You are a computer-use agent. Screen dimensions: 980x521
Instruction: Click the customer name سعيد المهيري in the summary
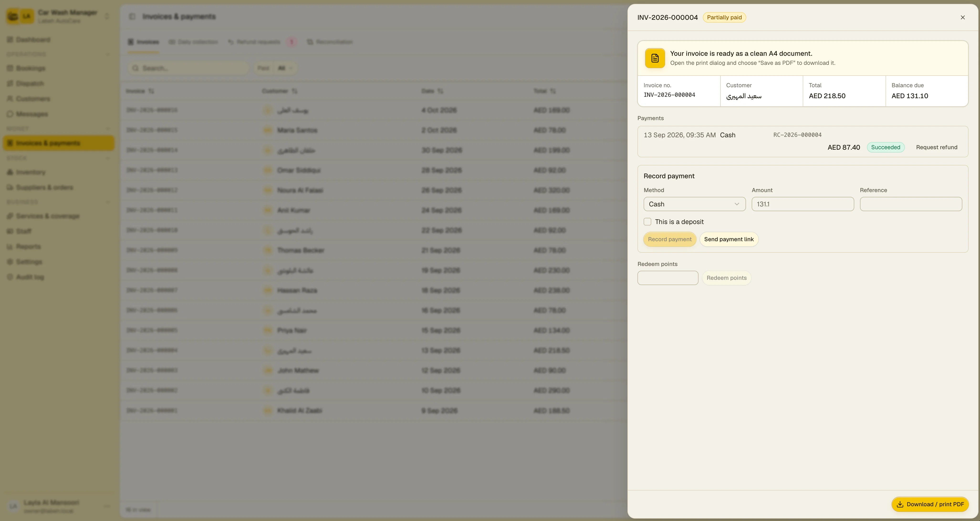tap(744, 96)
